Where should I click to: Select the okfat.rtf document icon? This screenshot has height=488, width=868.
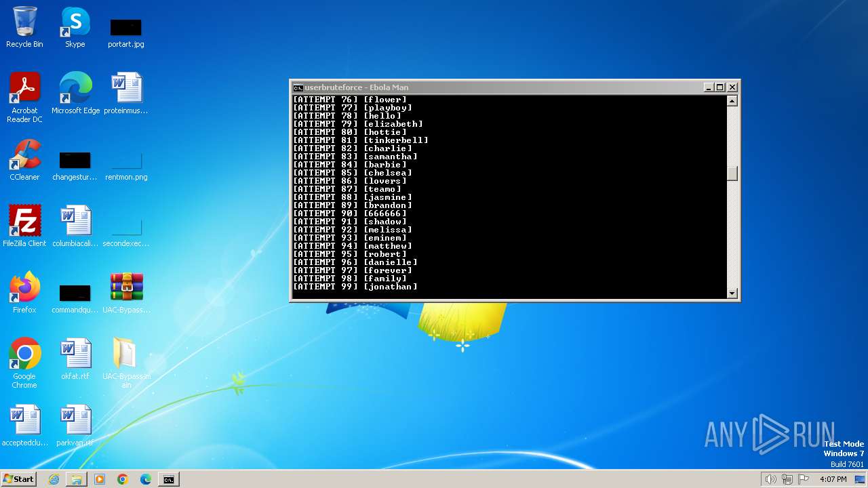point(75,359)
